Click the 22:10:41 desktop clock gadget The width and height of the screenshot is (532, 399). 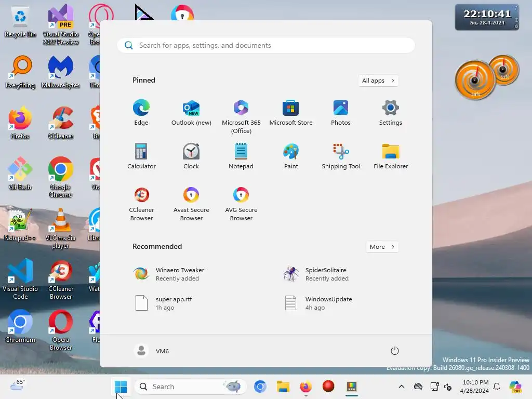[x=486, y=17]
